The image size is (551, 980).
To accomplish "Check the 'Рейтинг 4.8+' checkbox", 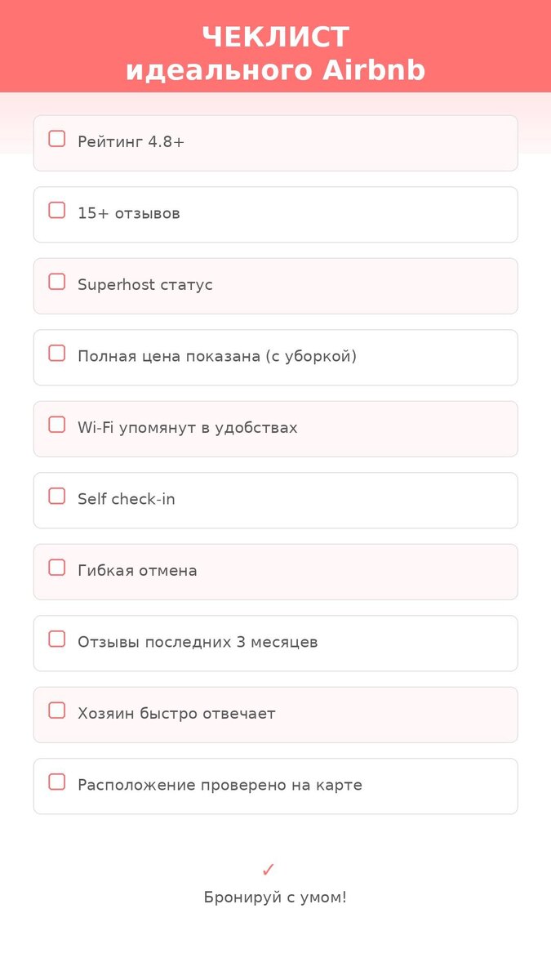I will [56, 139].
